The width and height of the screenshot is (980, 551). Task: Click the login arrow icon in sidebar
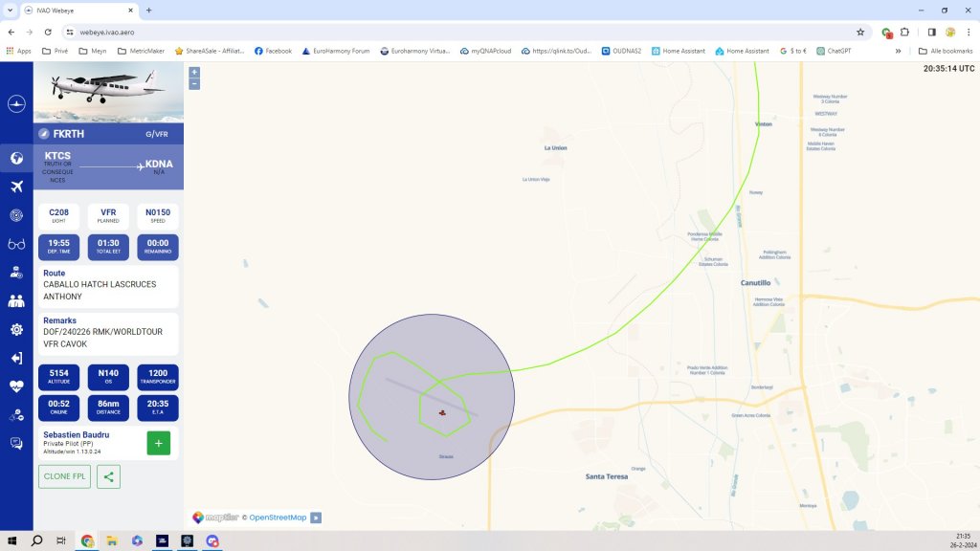coord(16,358)
